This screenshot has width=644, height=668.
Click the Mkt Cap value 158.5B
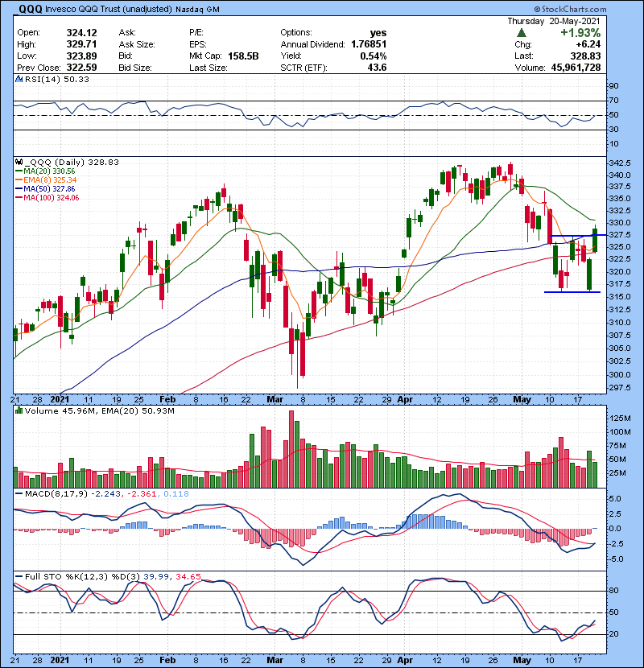[243, 56]
